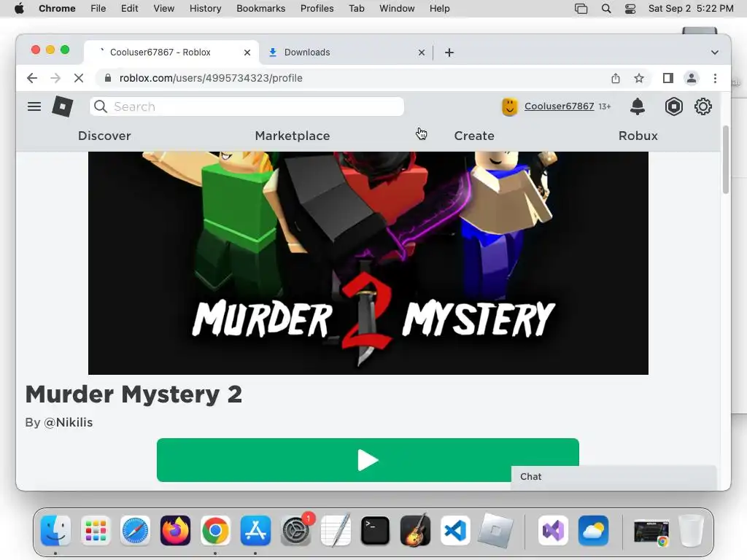This screenshot has width=747, height=560.
Task: Click the search magnifier icon in Roblox
Action: 100,106
